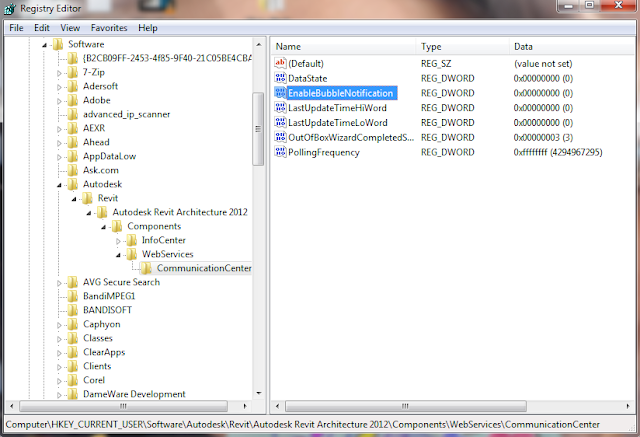Click the CommunicationCenter folder icon
This screenshot has width=640, height=437.
147,268
